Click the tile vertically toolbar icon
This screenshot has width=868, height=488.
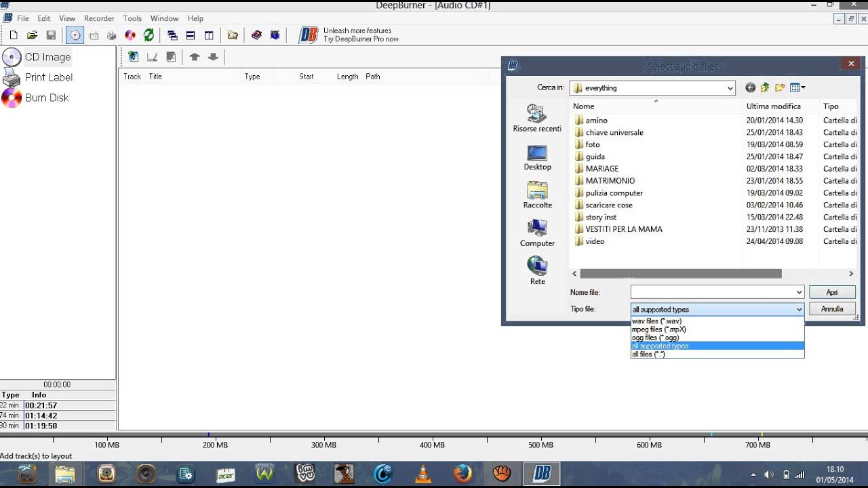tap(209, 35)
